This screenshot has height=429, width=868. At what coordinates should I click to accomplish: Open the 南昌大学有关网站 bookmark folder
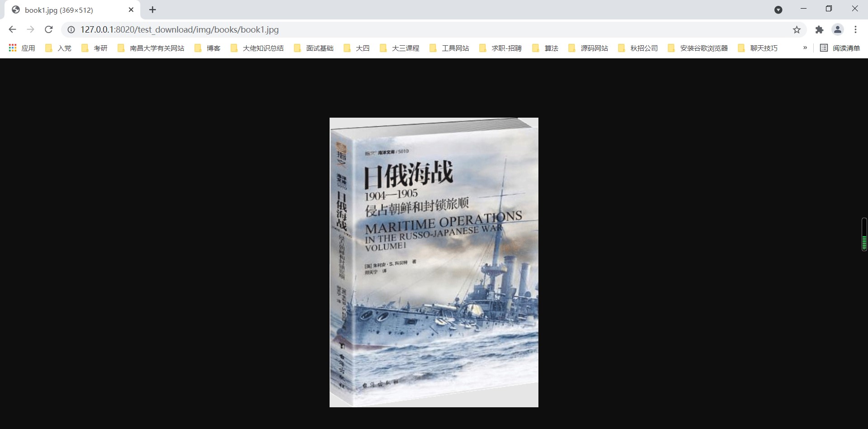(151, 48)
